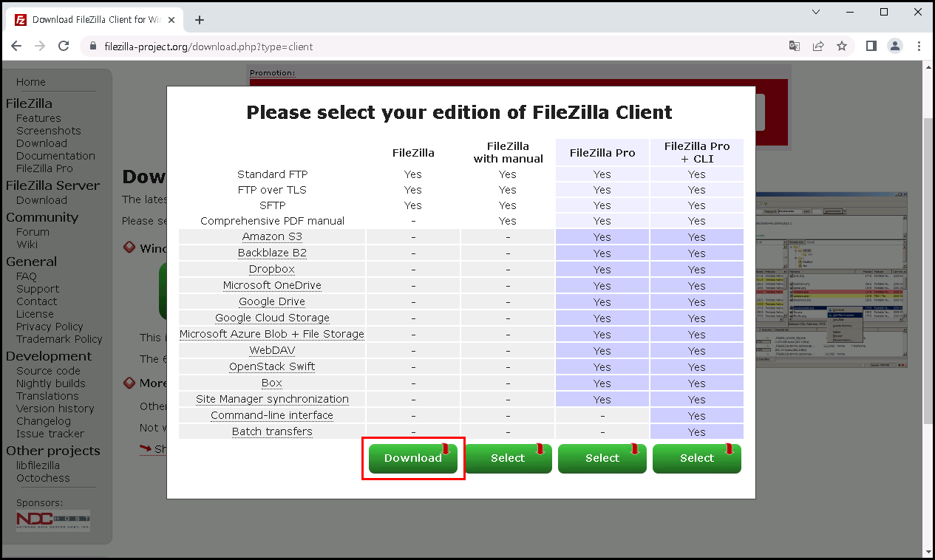Viewport: 935px width, 560px height.
Task: Open Nightly builds in the sidebar
Action: [51, 383]
